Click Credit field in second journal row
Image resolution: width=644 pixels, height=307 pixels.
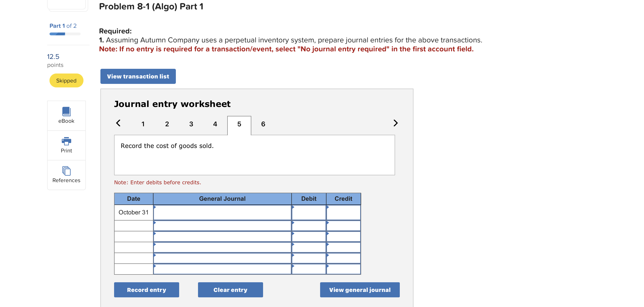[x=343, y=226]
